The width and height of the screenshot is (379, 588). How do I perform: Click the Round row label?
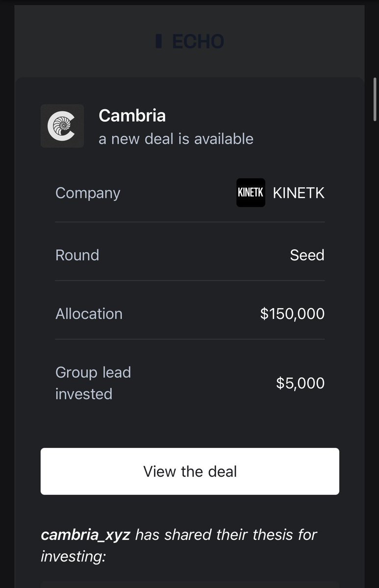coord(77,255)
